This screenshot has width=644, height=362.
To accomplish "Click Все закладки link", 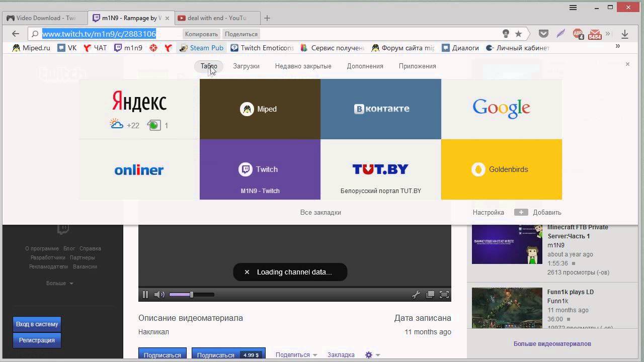I will pyautogui.click(x=320, y=212).
